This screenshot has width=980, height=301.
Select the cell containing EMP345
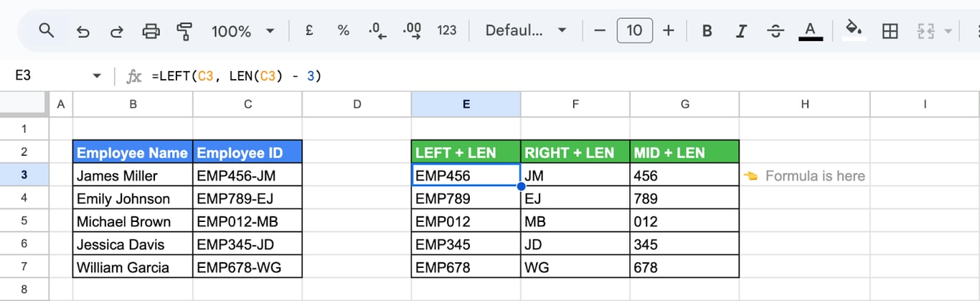[466, 244]
